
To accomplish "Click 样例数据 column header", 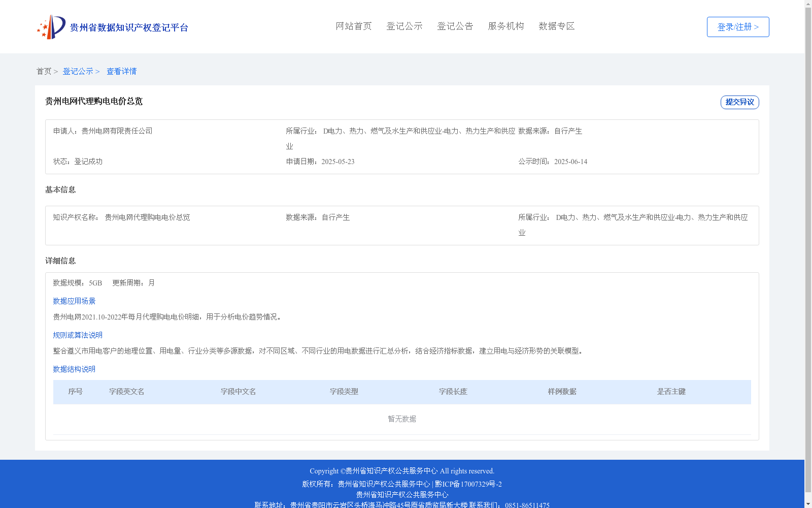I will coord(562,392).
